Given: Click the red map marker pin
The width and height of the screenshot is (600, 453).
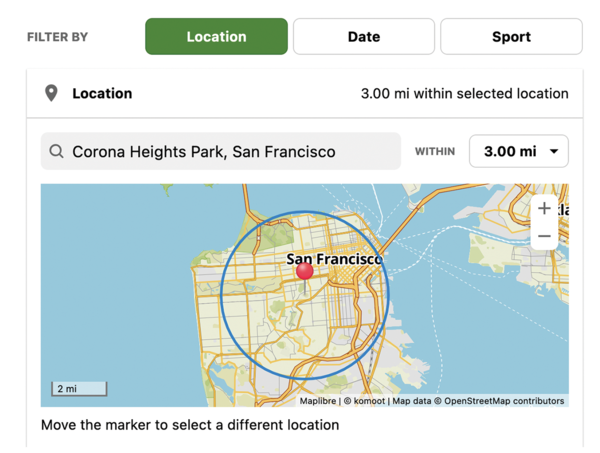Looking at the screenshot, I should 305,271.
